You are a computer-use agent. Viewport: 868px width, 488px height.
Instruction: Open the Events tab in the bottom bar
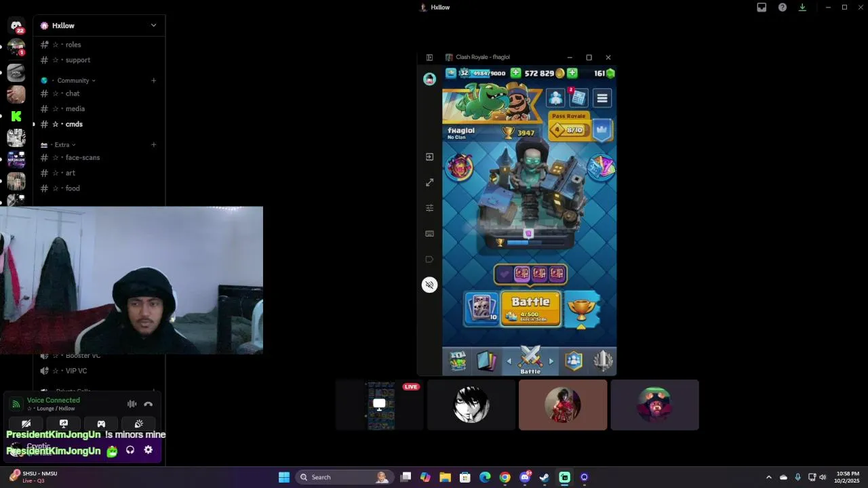pyautogui.click(x=603, y=361)
